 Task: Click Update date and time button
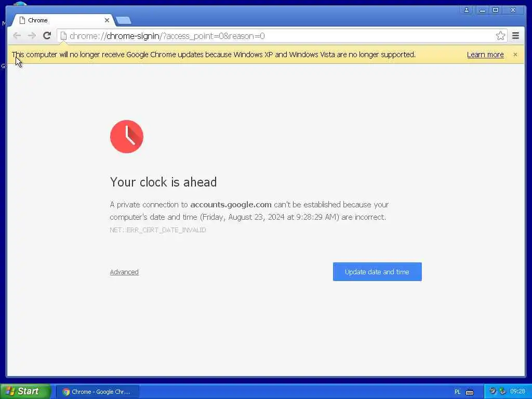(377, 272)
